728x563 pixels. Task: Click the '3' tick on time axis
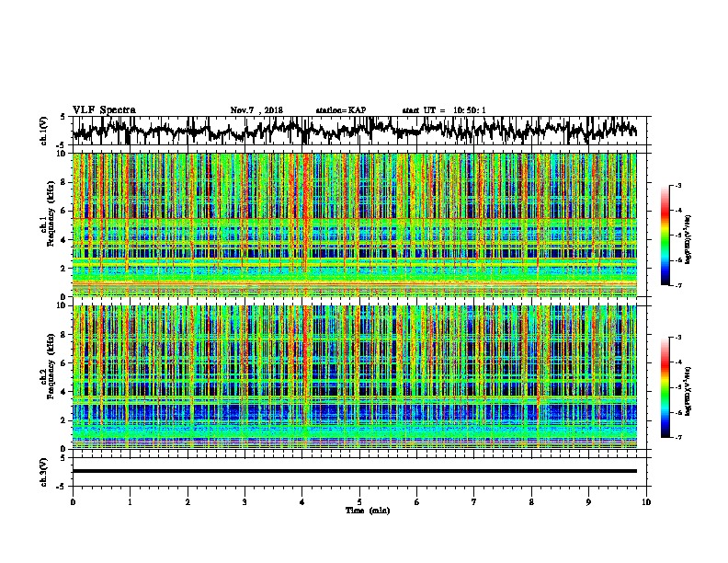pyautogui.click(x=245, y=502)
